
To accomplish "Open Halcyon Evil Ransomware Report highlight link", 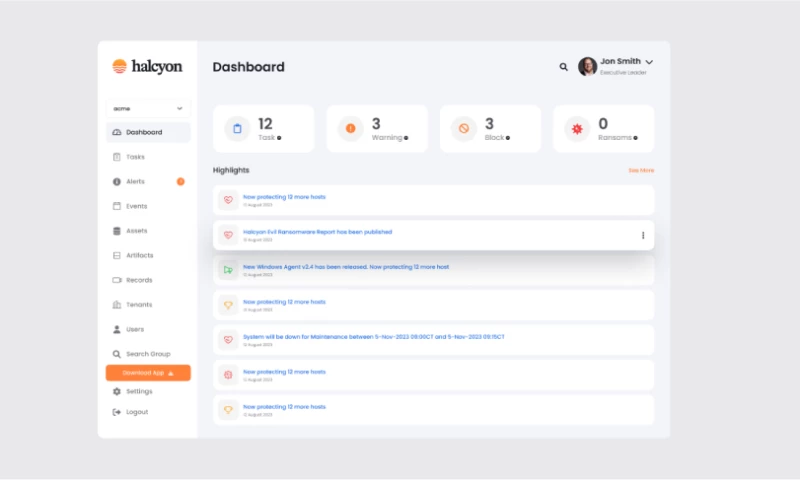I will [317, 232].
